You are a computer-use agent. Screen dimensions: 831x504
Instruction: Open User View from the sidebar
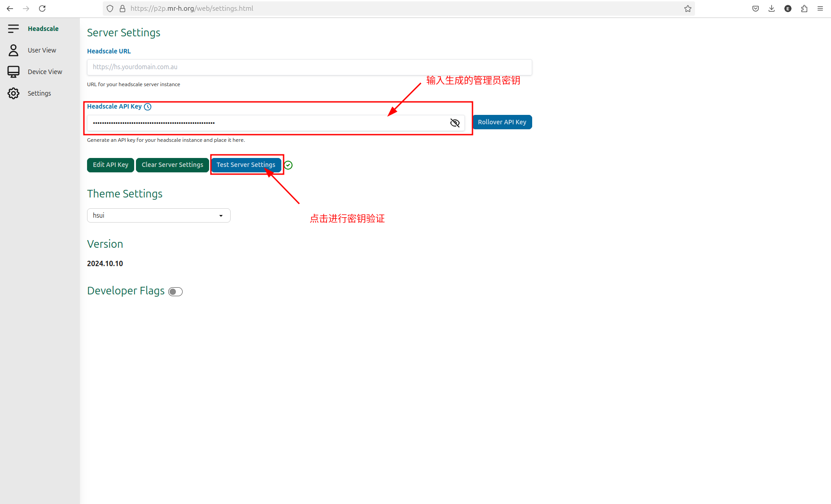(42, 50)
